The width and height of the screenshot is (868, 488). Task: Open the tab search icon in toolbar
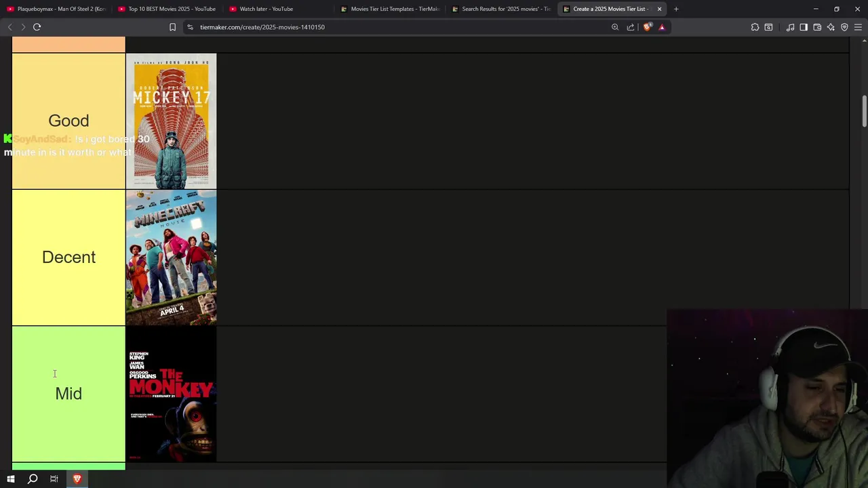768,27
